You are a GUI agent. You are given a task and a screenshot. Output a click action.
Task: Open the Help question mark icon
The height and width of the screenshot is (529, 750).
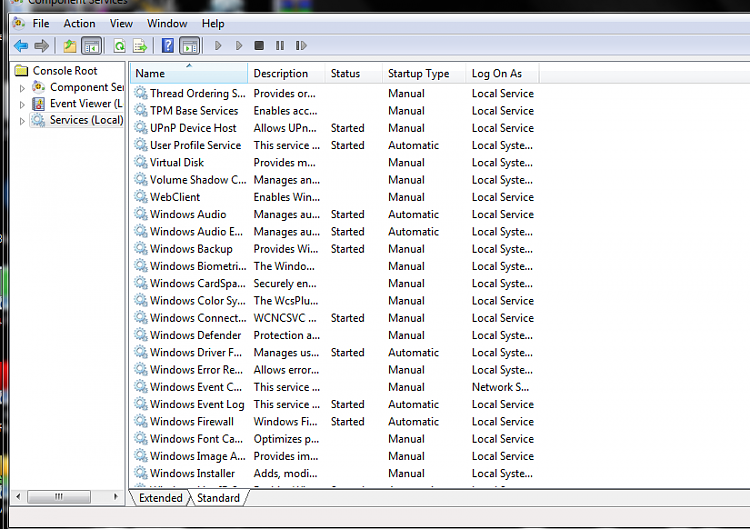pyautogui.click(x=168, y=46)
